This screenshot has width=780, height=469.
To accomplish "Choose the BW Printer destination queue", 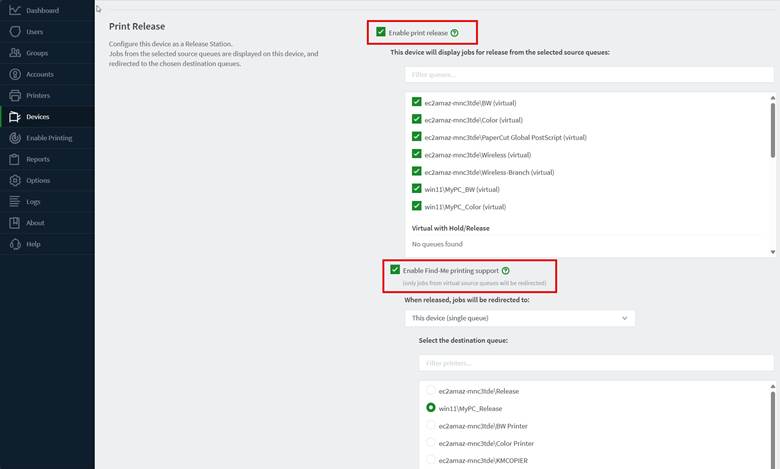I will tap(431, 425).
